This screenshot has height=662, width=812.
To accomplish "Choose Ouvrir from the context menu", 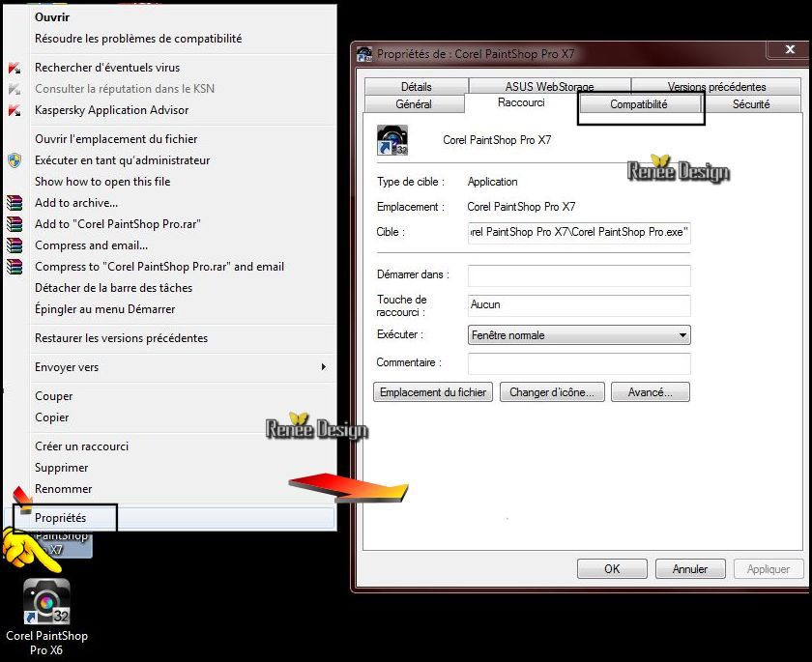I will click(x=52, y=17).
